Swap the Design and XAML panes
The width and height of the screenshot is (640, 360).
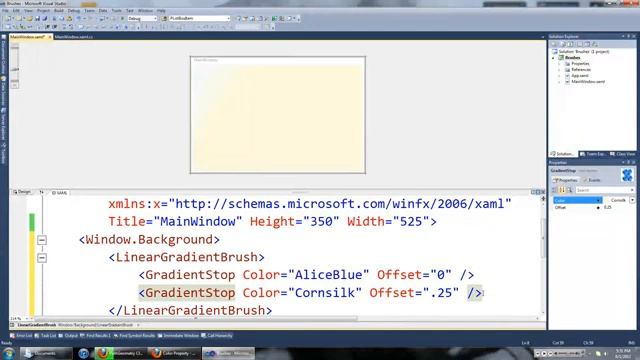pyautogui.click(x=41, y=192)
